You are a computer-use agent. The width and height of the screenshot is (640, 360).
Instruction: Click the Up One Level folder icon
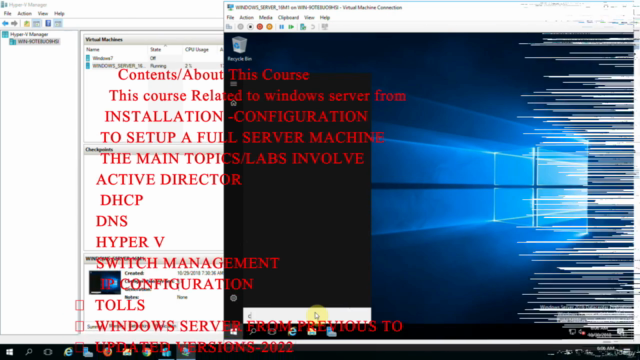(x=27, y=24)
